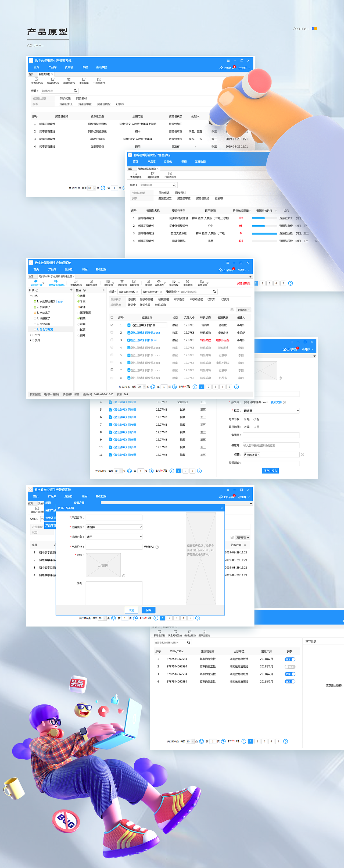
Task: Collapse the 水 tree node in 目录
Action: [31, 296]
